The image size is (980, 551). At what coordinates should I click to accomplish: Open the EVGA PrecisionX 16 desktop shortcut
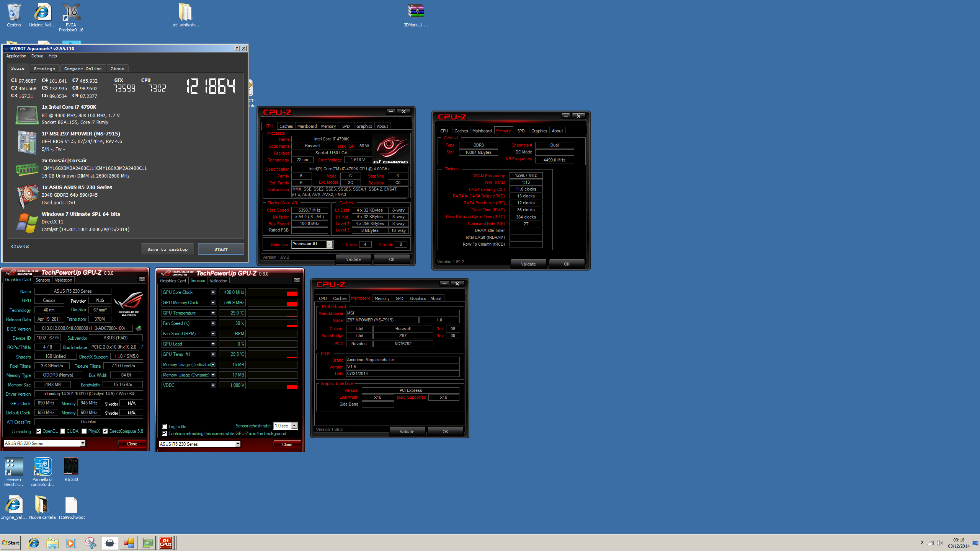tap(71, 18)
